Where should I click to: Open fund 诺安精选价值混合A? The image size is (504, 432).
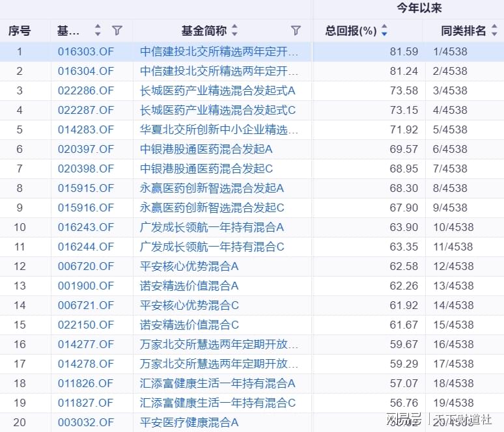189,286
